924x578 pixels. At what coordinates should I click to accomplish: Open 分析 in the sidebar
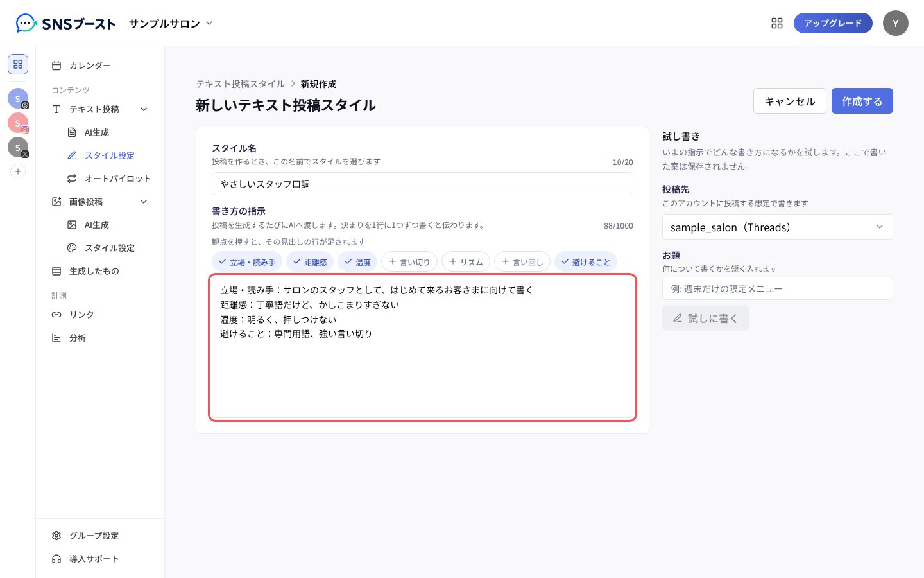pyautogui.click(x=100, y=338)
